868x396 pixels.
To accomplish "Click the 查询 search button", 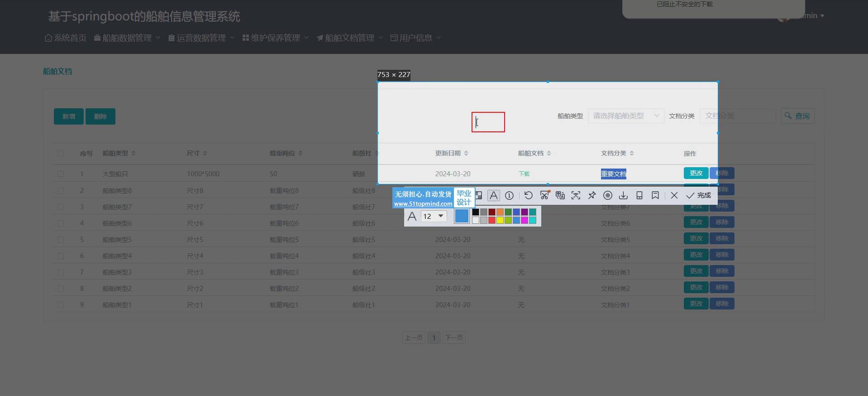I will click(797, 116).
